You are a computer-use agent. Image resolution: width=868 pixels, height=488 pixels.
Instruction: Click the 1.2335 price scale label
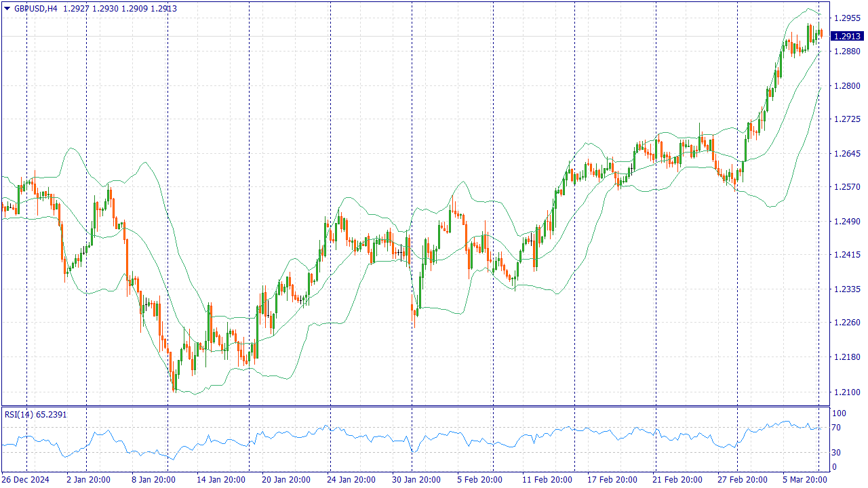coord(847,289)
